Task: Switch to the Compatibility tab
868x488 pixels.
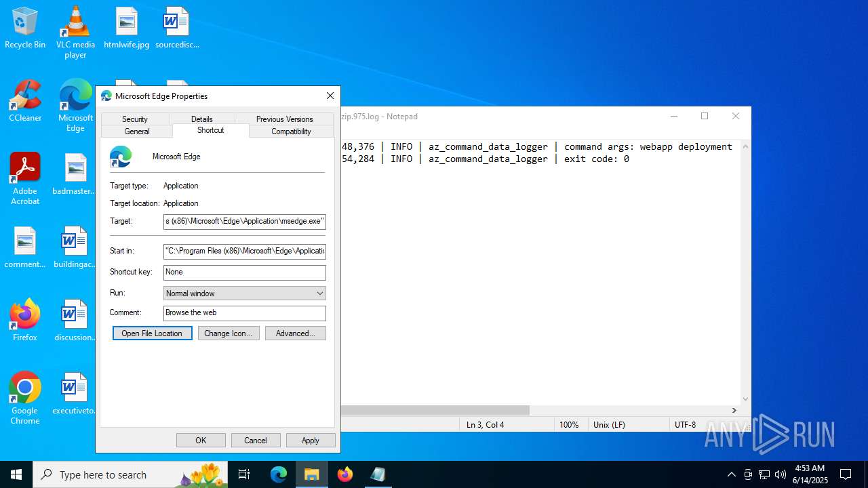Action: point(292,131)
